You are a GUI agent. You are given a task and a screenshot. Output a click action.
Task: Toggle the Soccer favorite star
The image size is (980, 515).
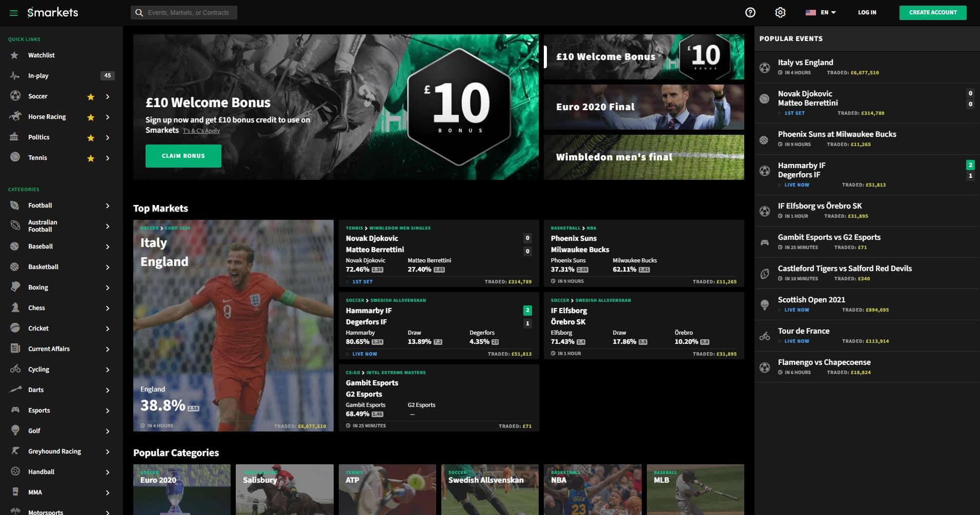pyautogui.click(x=91, y=97)
